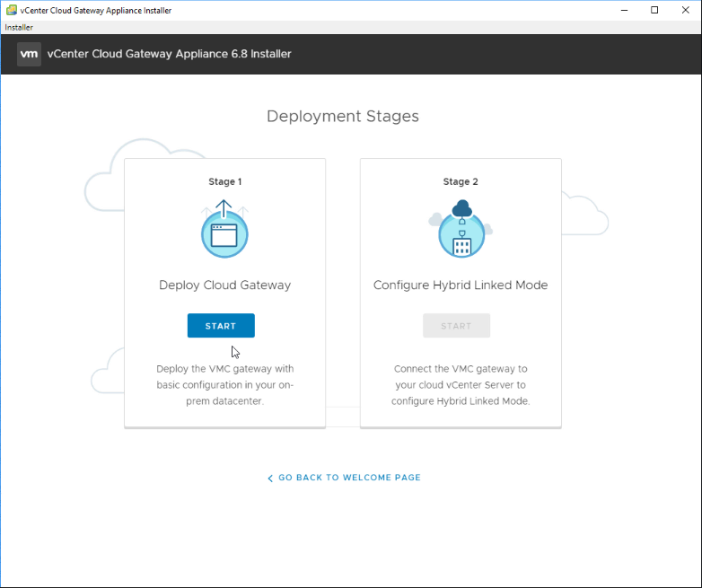
Task: Click the Stage 2 description about cloud vCenter Server
Action: point(461,385)
